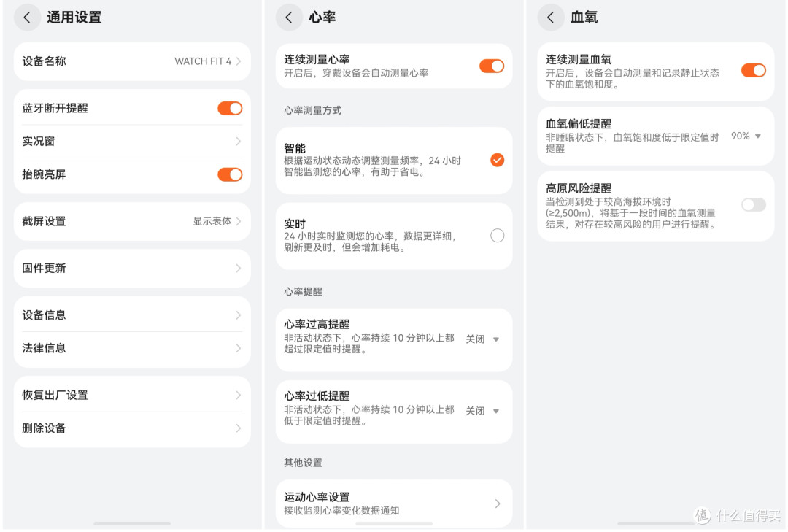This screenshot has height=532, width=788.
Task: Tap the 蓝牙断开提醒 label
Action: pos(55,108)
